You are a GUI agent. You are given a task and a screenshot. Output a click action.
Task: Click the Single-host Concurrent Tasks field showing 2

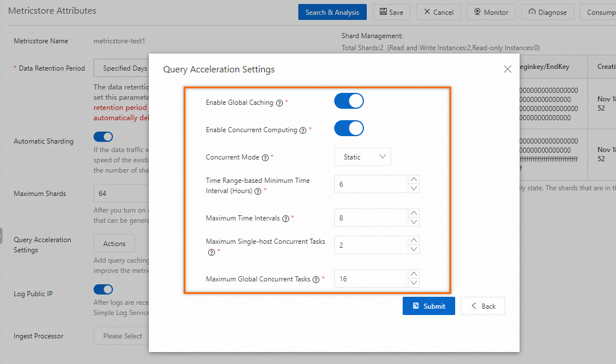click(371, 245)
